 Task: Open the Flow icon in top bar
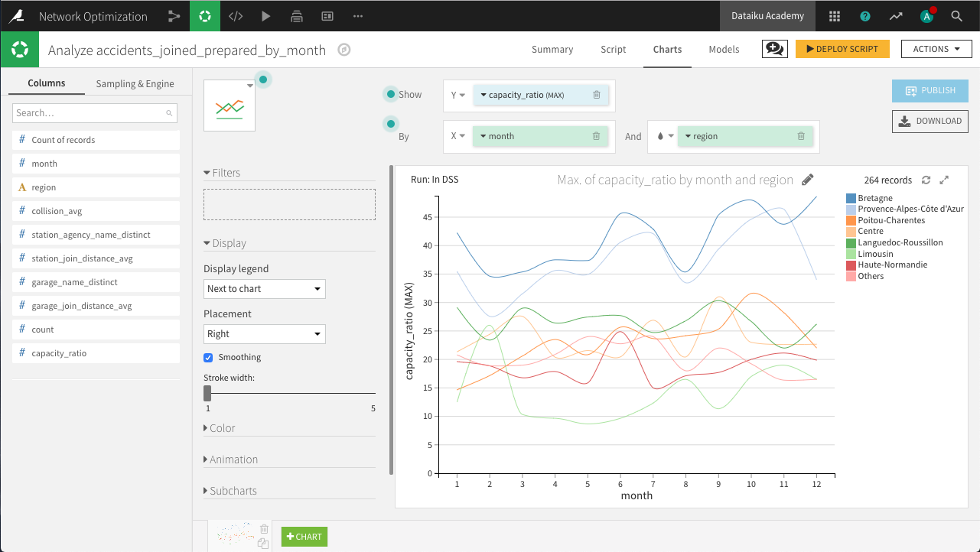tap(174, 16)
